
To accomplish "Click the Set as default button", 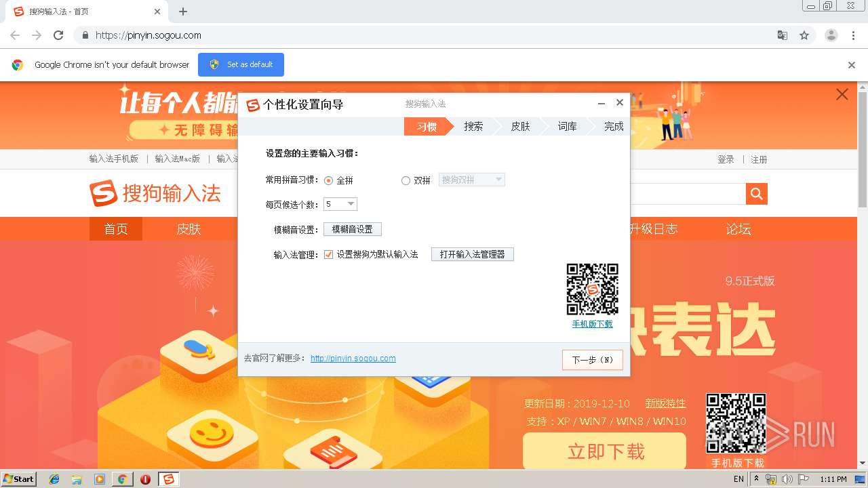I will click(241, 64).
